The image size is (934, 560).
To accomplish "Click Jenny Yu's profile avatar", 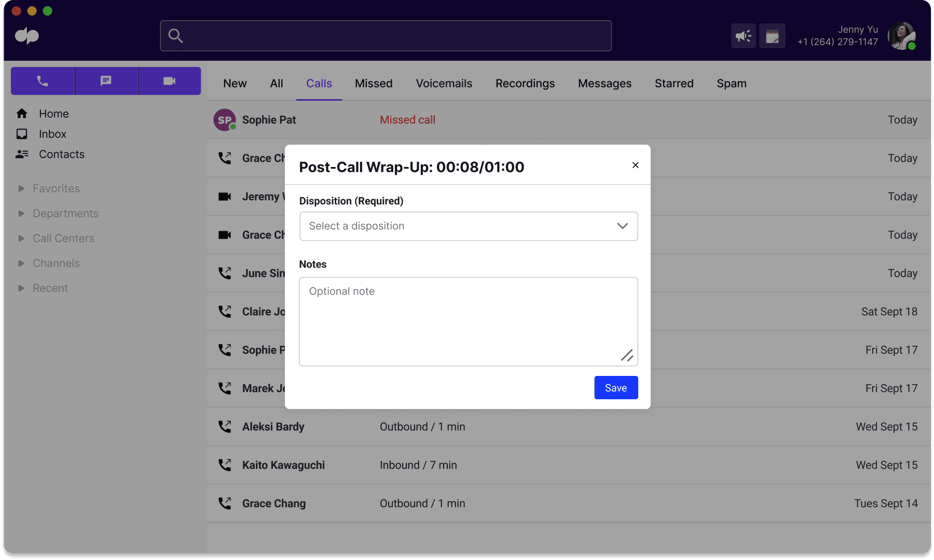I will (902, 36).
